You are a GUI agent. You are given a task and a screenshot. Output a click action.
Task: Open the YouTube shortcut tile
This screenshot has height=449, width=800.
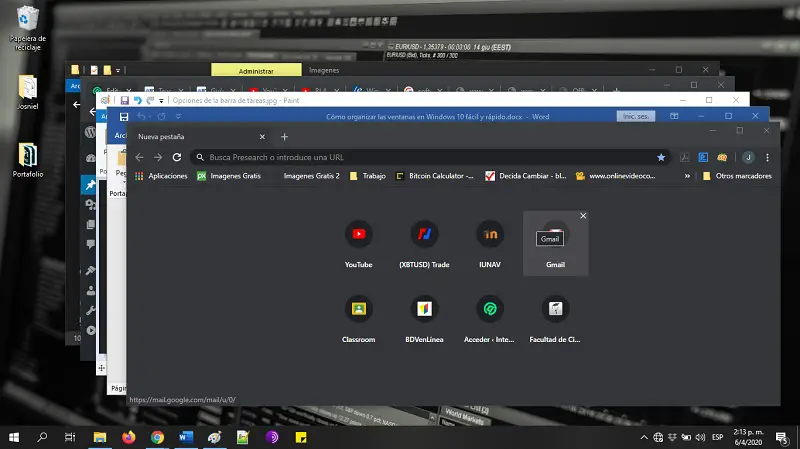(x=358, y=243)
